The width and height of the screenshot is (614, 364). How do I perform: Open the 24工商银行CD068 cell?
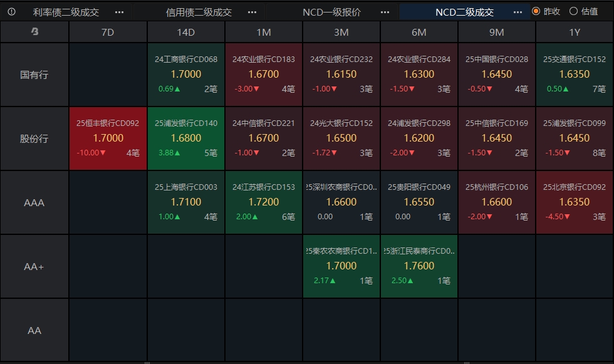tap(185, 75)
